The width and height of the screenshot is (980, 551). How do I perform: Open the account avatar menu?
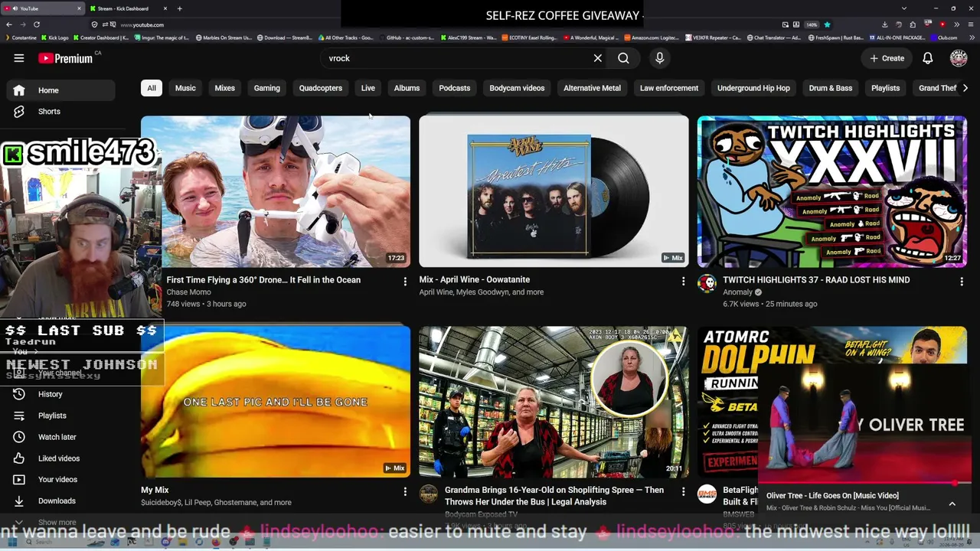958,58
